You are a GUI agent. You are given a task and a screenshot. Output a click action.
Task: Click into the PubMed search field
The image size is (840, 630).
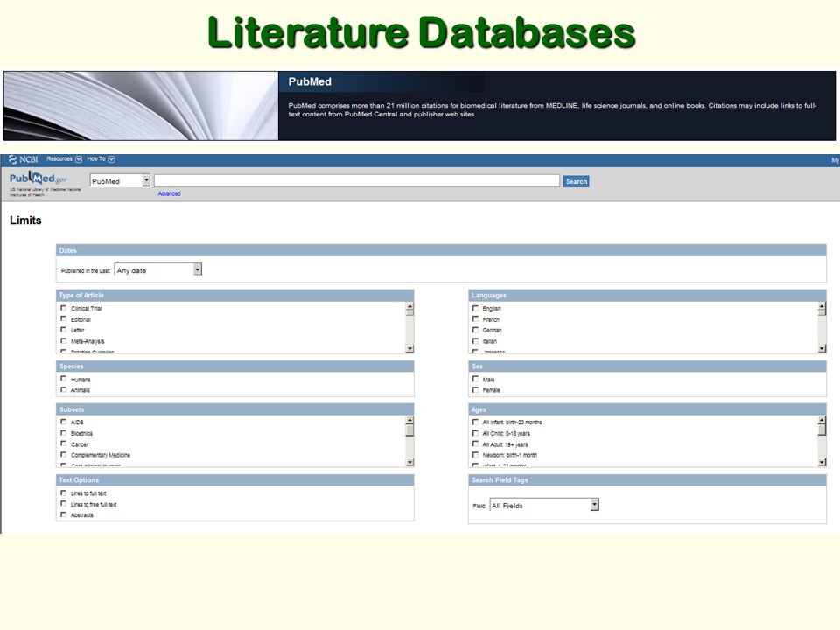pos(357,181)
